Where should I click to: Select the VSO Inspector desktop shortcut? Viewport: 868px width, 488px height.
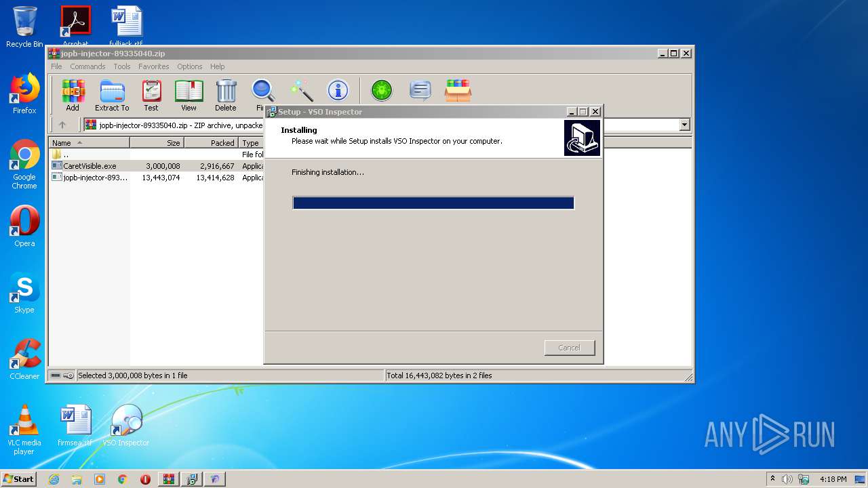pos(126,426)
